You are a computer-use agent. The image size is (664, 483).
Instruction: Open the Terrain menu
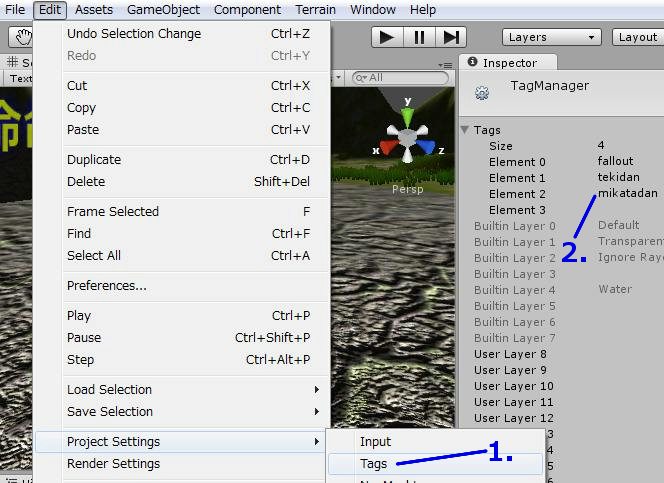[x=315, y=9]
